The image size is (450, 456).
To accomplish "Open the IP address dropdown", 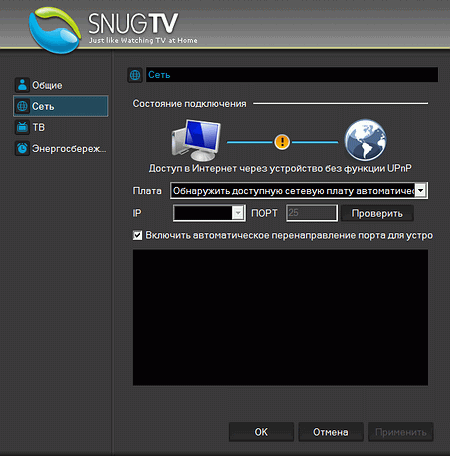I will point(209,213).
